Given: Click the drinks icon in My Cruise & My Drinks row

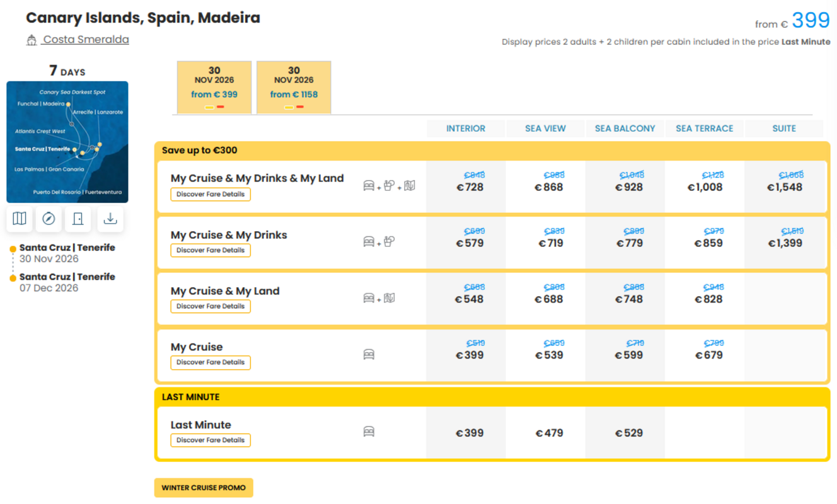Looking at the screenshot, I should coord(389,241).
